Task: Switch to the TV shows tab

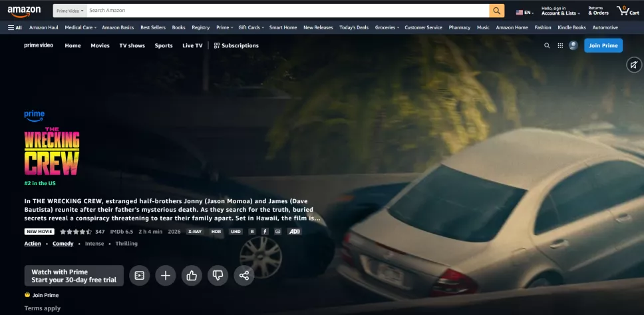Action: coord(132,46)
